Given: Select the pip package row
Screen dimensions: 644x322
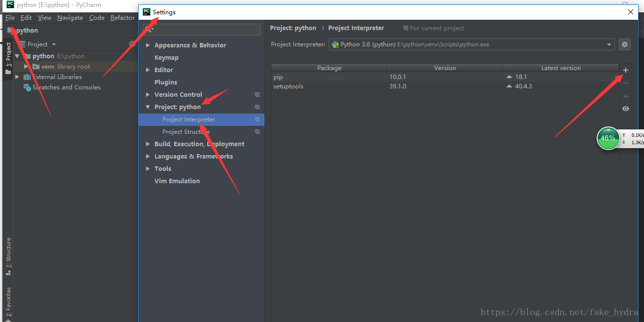Looking at the screenshot, I should 445,77.
